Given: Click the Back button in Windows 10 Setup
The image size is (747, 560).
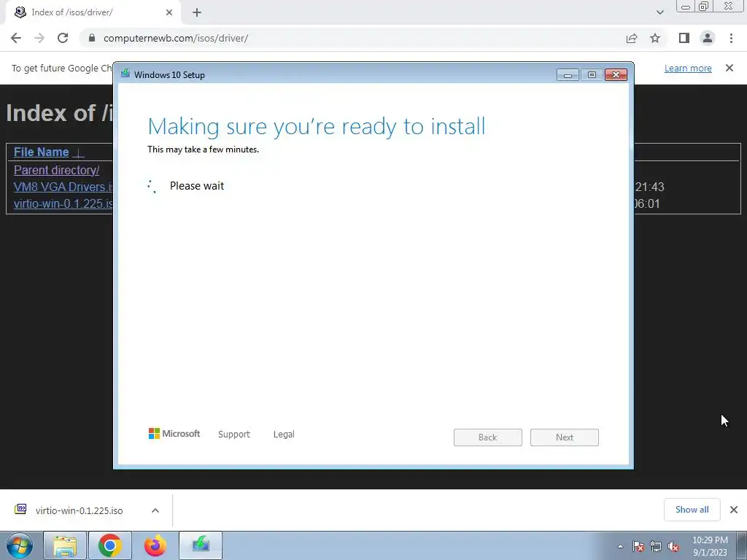Looking at the screenshot, I should (488, 437).
